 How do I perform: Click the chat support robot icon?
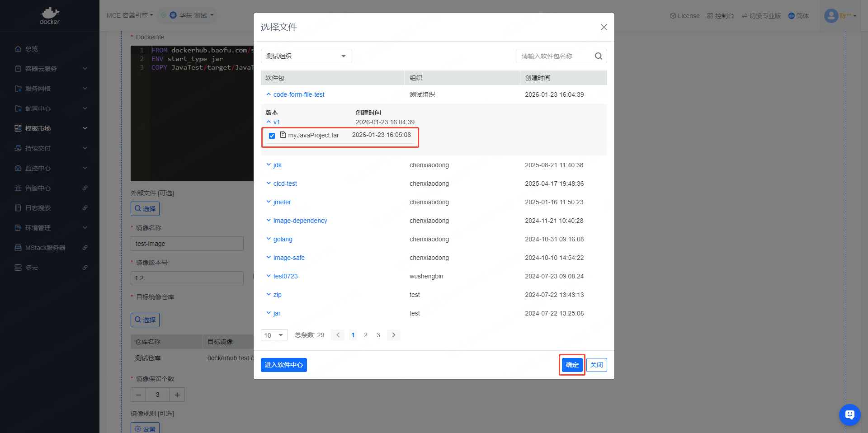point(849,414)
